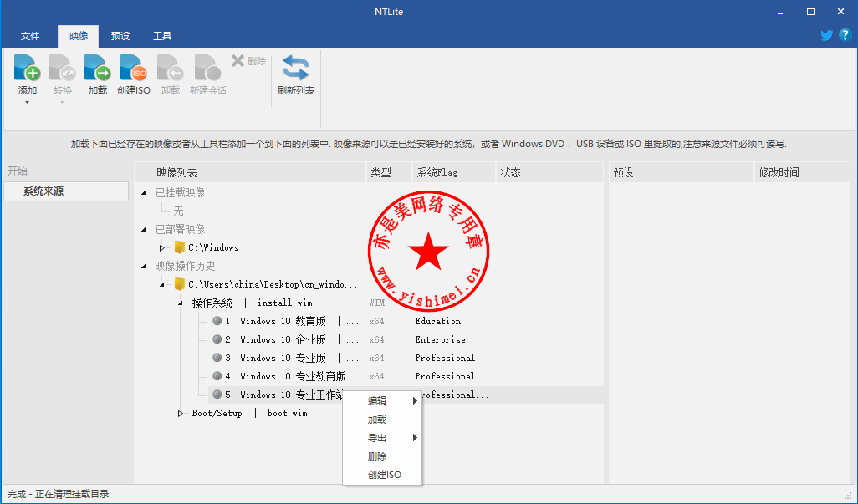Viewport: 858px width, 504px height.
Task: Switch to the 映像 ribbon tab
Action: [x=79, y=36]
